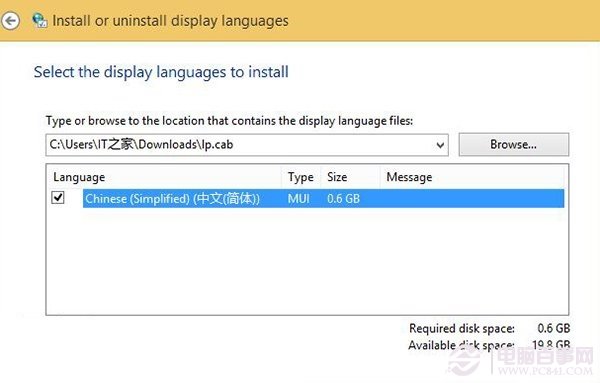This screenshot has height=383, width=600.
Task: Sort by the Type column header
Action: point(301,177)
